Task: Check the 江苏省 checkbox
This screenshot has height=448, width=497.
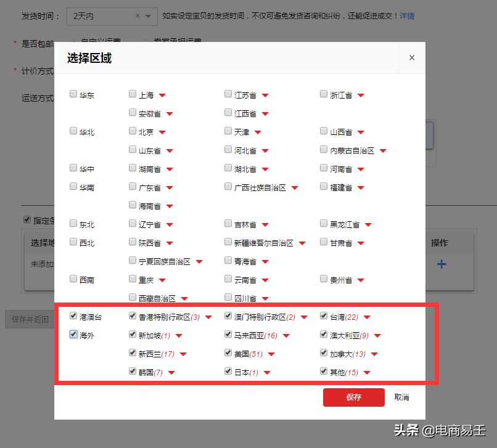Action: (x=228, y=94)
